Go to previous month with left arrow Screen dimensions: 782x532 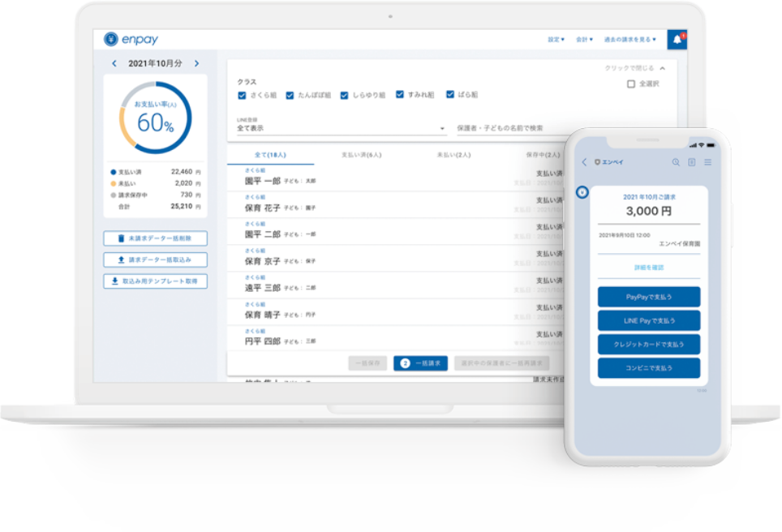114,63
